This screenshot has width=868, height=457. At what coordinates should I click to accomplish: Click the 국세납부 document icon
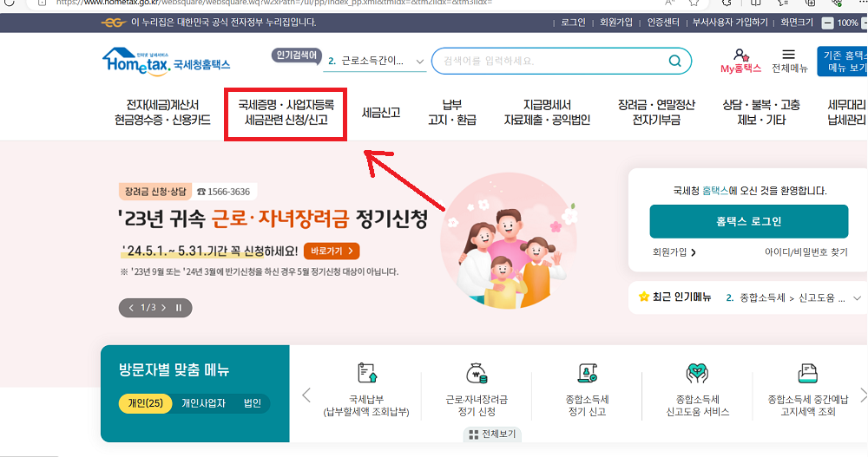click(366, 373)
